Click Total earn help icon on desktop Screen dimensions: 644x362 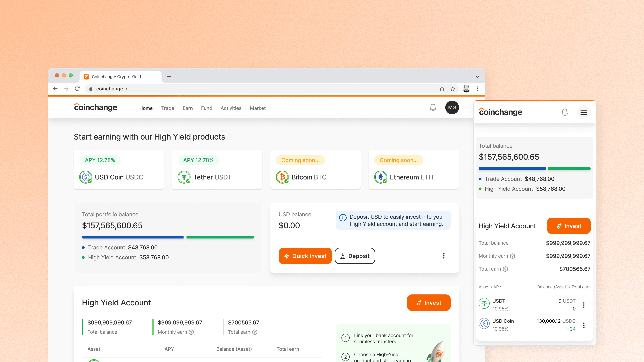coord(255,332)
